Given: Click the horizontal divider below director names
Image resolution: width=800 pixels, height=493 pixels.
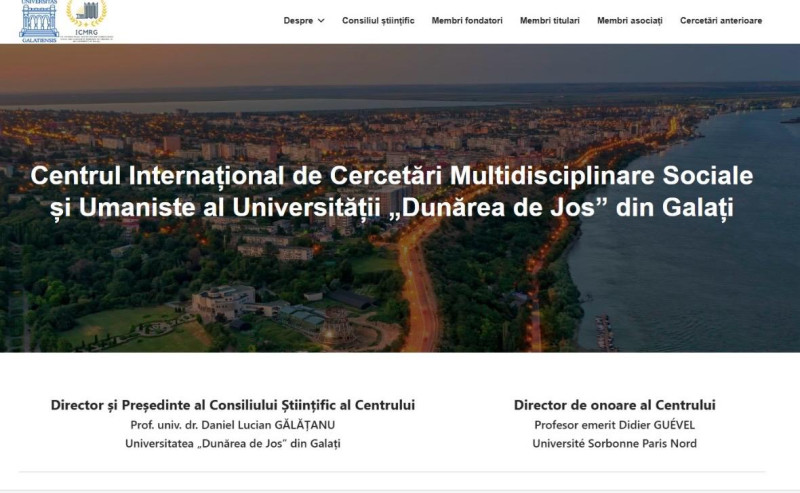Looking at the screenshot, I should click(x=392, y=472).
